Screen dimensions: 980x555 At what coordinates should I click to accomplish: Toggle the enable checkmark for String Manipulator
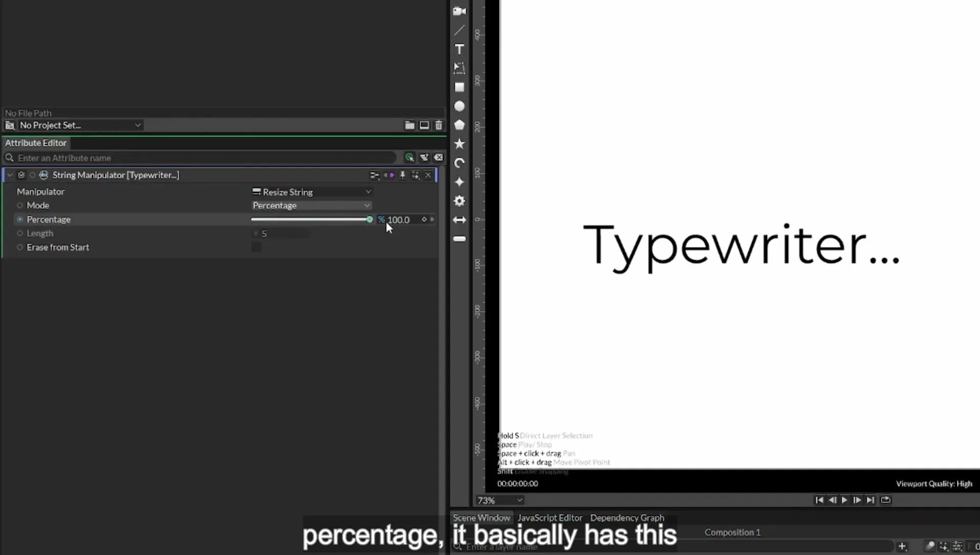21,175
